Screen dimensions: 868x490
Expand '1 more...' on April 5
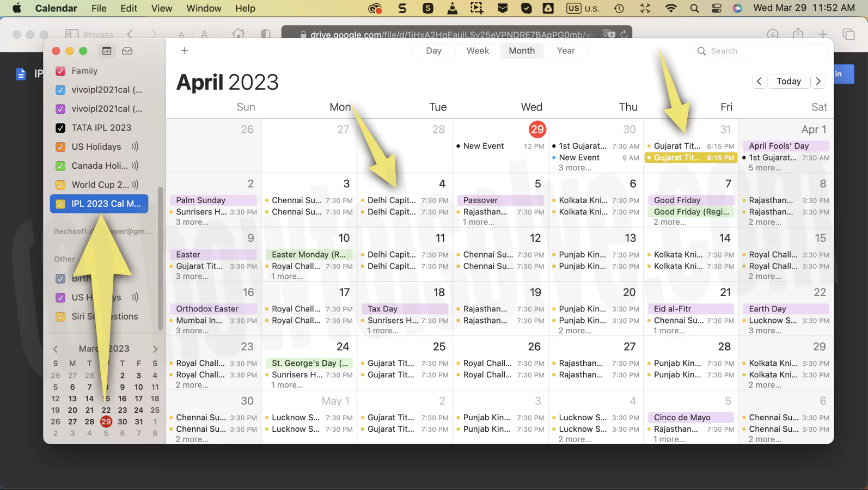(x=479, y=222)
